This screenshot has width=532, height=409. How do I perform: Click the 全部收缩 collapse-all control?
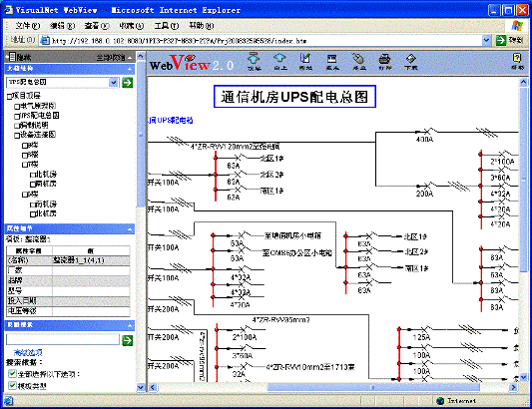[x=114, y=57]
